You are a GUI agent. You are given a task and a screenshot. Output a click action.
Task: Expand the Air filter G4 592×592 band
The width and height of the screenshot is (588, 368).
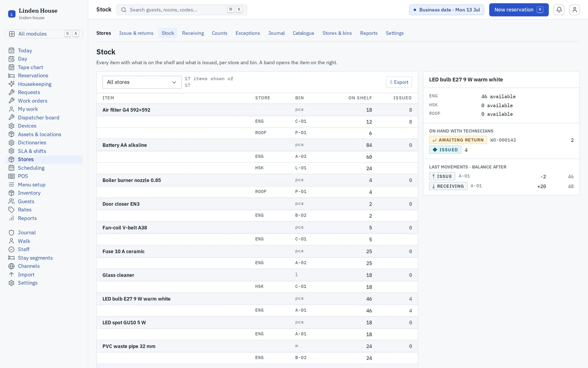257,110
